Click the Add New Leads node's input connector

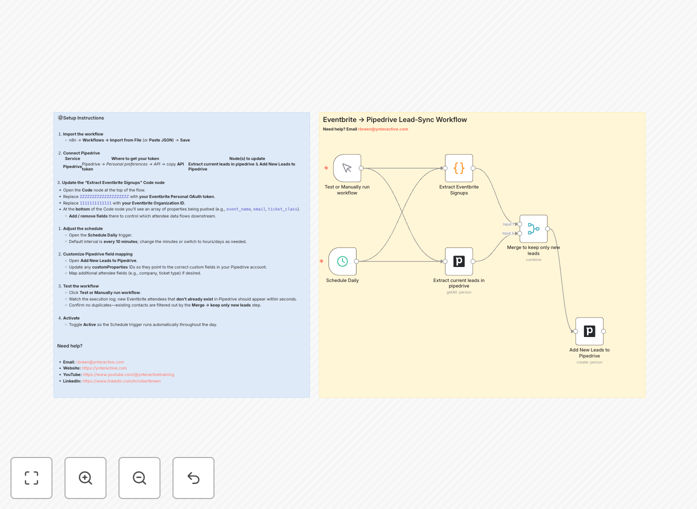(x=575, y=331)
